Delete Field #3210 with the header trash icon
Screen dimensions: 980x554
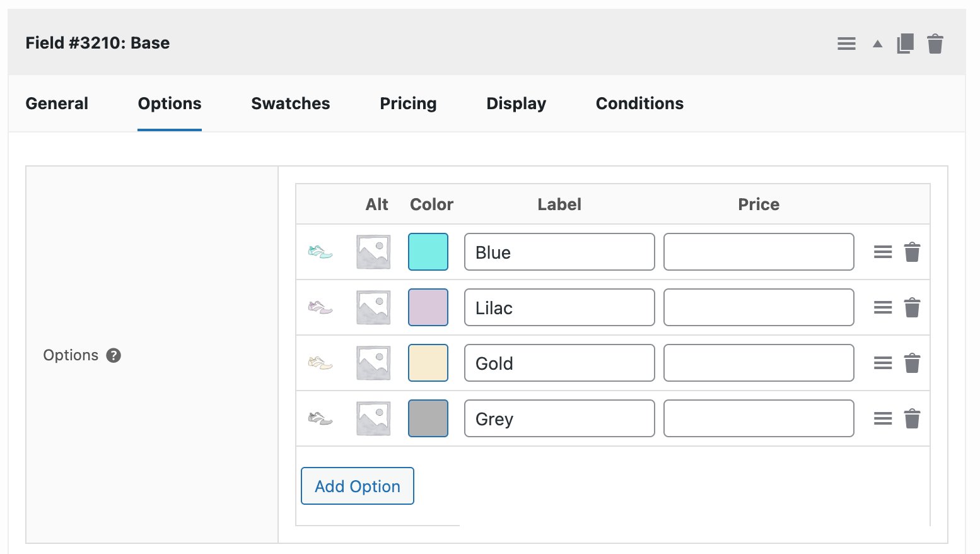936,43
